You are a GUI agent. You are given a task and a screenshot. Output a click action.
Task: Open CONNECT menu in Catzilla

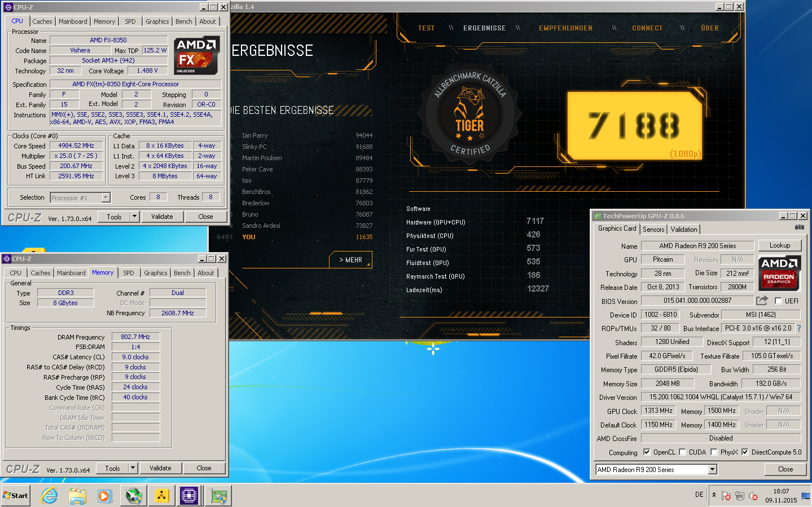pyautogui.click(x=647, y=28)
